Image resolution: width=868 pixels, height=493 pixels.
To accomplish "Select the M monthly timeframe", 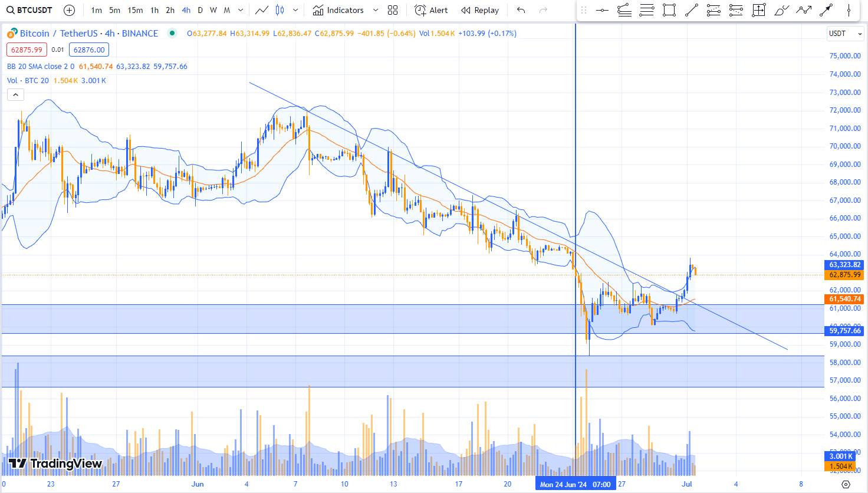I will pyautogui.click(x=227, y=10).
